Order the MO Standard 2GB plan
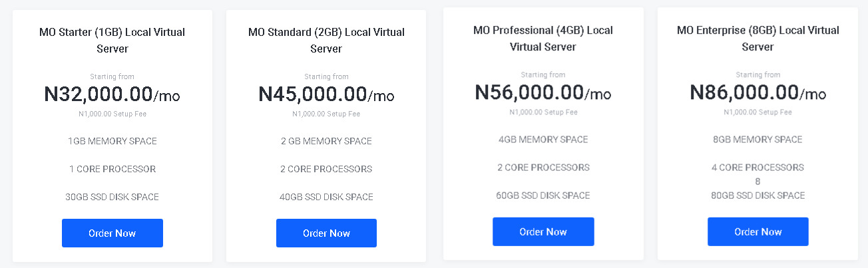 pos(326,233)
